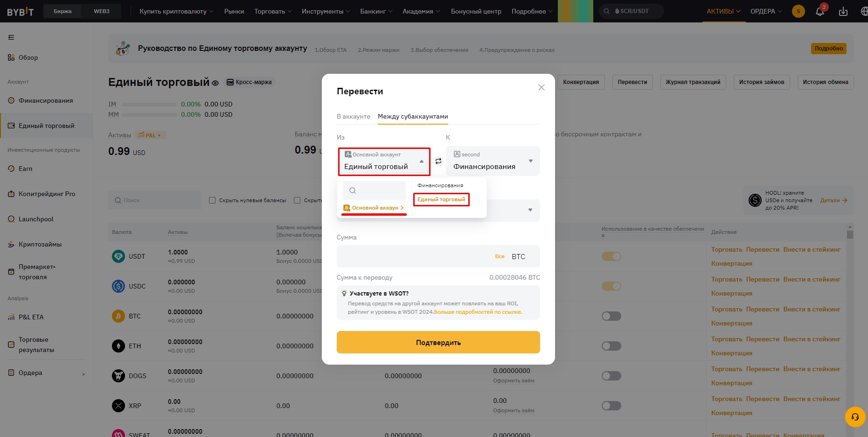
Task: Expand Ордера item in sidebar
Action: [47, 373]
